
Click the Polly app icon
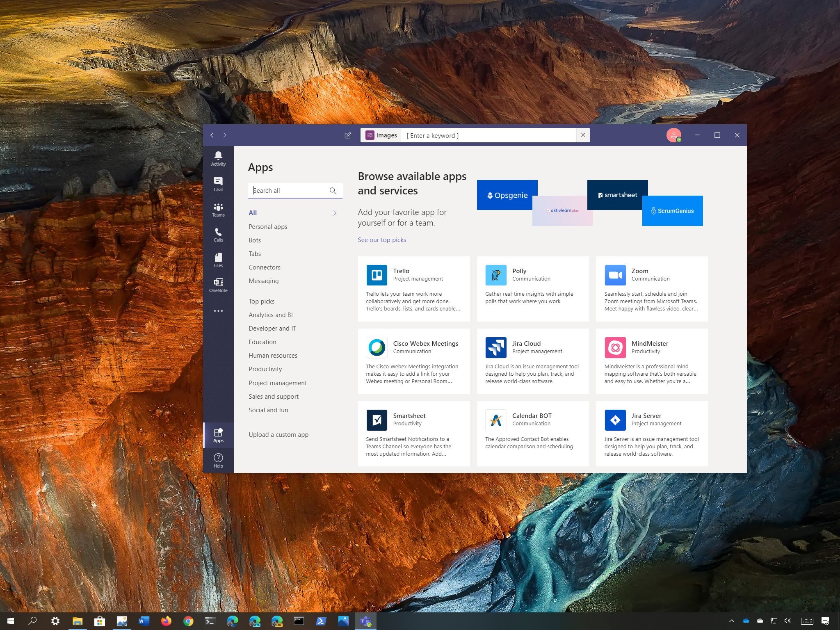tap(495, 275)
